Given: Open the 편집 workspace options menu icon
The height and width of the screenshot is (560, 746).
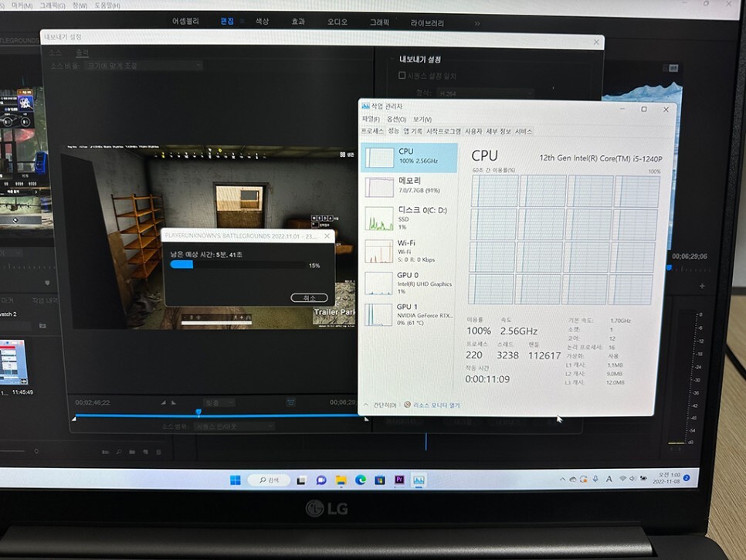Looking at the screenshot, I should [242, 22].
